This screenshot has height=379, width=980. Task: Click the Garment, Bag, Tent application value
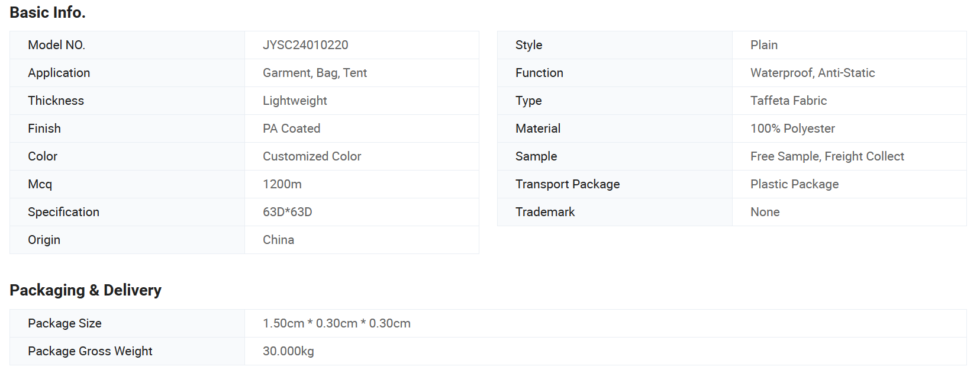click(315, 73)
